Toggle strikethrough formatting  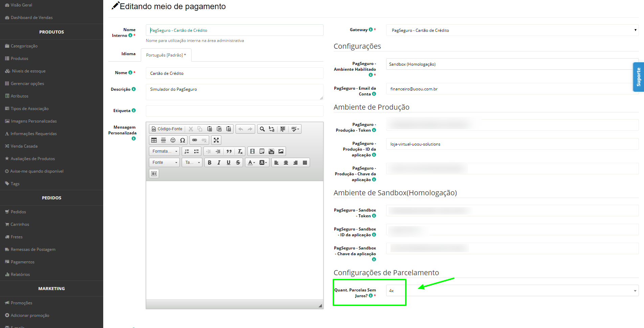238,162
